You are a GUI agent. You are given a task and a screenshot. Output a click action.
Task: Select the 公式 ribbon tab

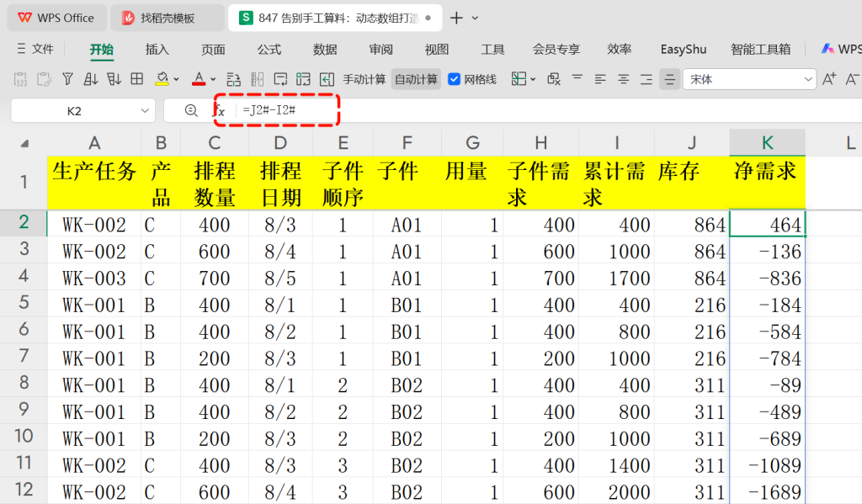269,50
